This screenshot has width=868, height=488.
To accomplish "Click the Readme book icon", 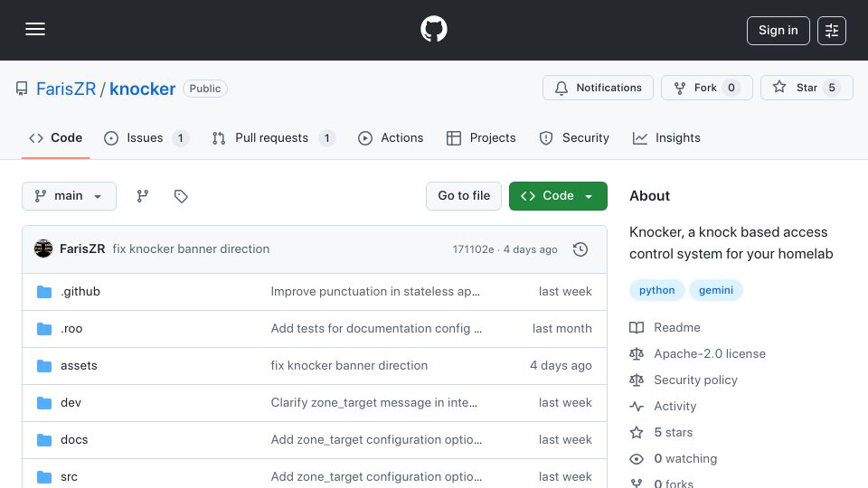I will 637,327.
